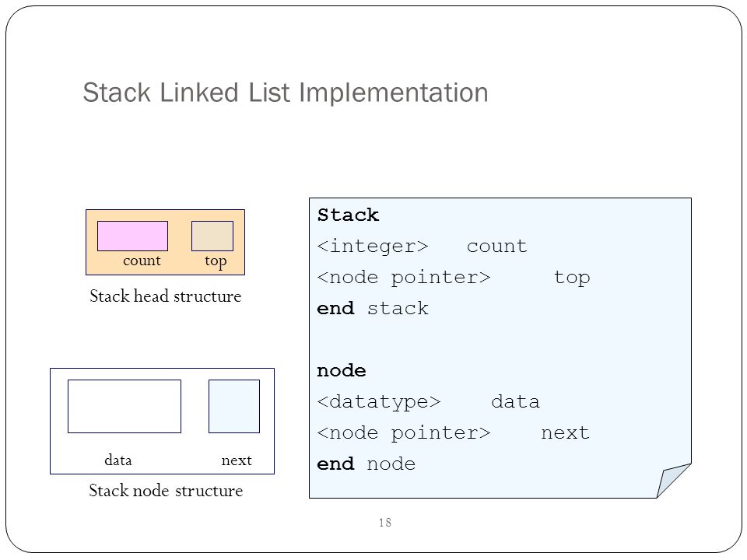Click the '<integer>' type text
747x560 pixels.
pos(373,247)
